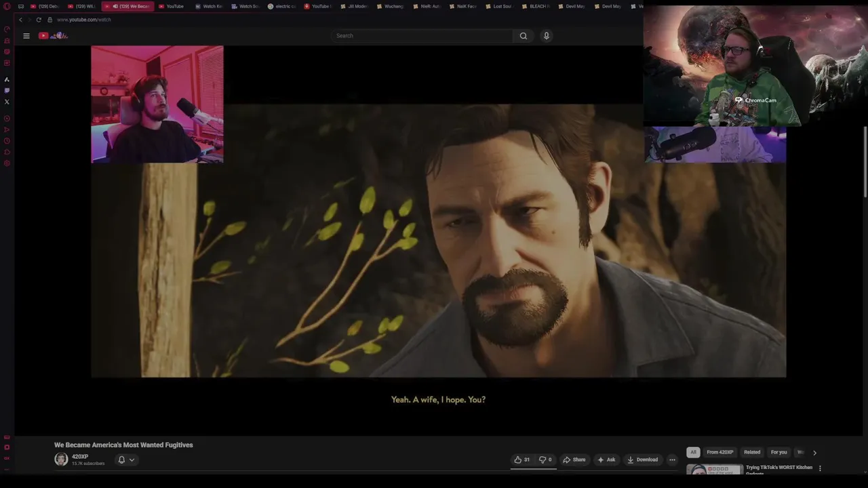Viewport: 868px width, 488px height.
Task: Like the video with thumbs up
Action: click(x=521, y=460)
